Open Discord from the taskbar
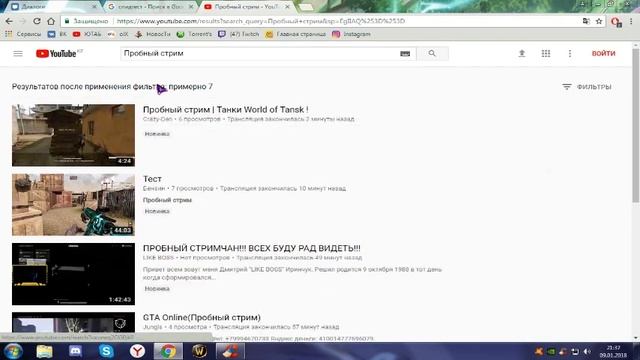Screen dimensions: 640x360 [x=75, y=351]
